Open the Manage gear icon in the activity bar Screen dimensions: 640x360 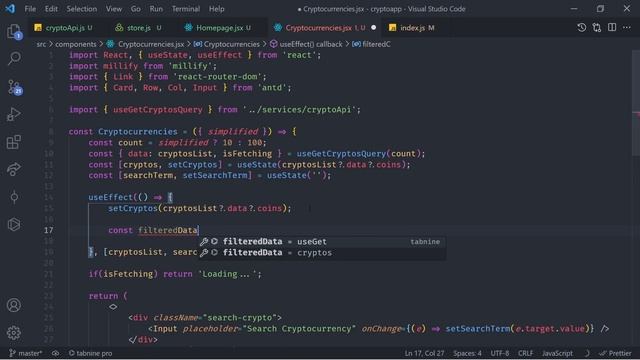coord(14,333)
